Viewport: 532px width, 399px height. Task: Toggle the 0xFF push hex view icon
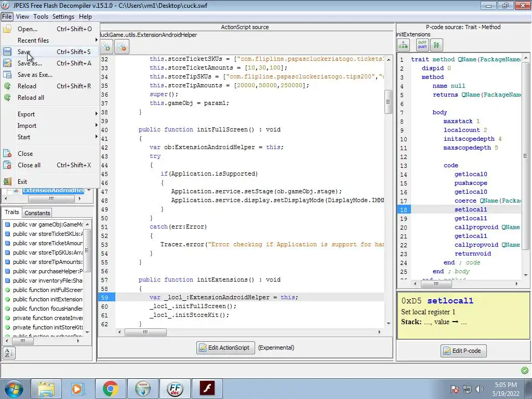pyautogui.click(x=422, y=45)
